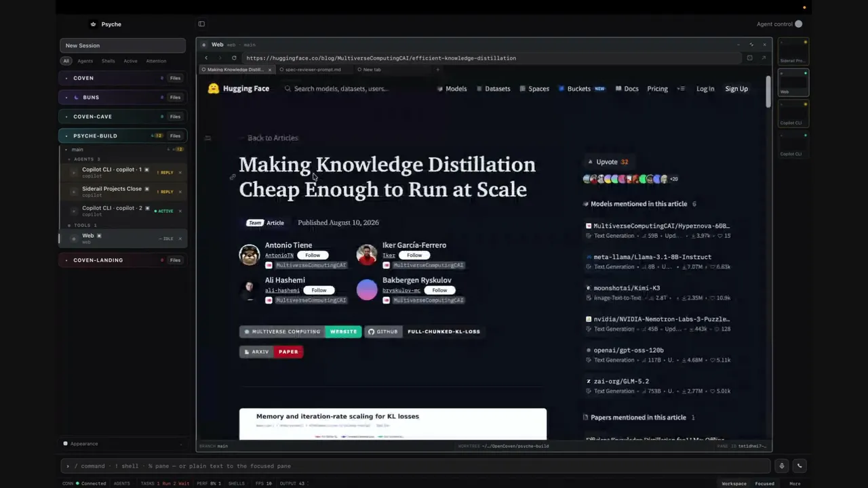Click the web page vertical scrollbar

click(x=768, y=91)
